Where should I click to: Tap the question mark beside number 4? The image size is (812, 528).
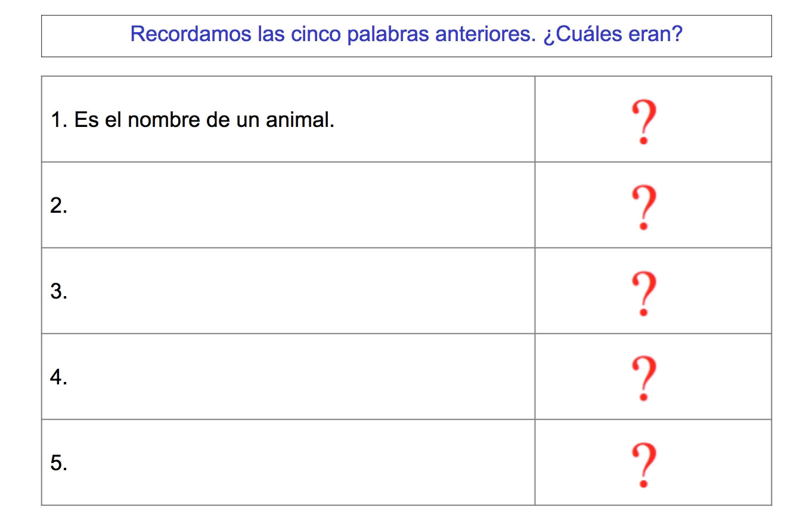(x=644, y=378)
